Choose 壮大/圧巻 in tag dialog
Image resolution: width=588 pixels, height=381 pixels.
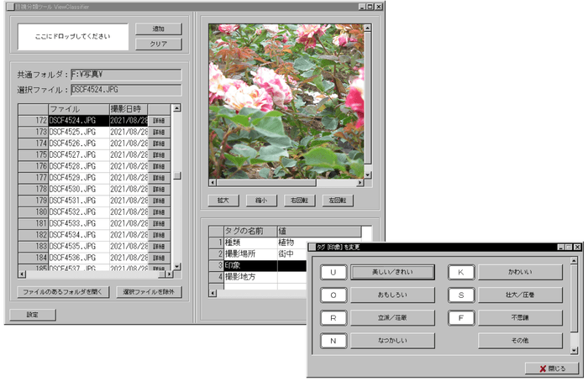520,295
